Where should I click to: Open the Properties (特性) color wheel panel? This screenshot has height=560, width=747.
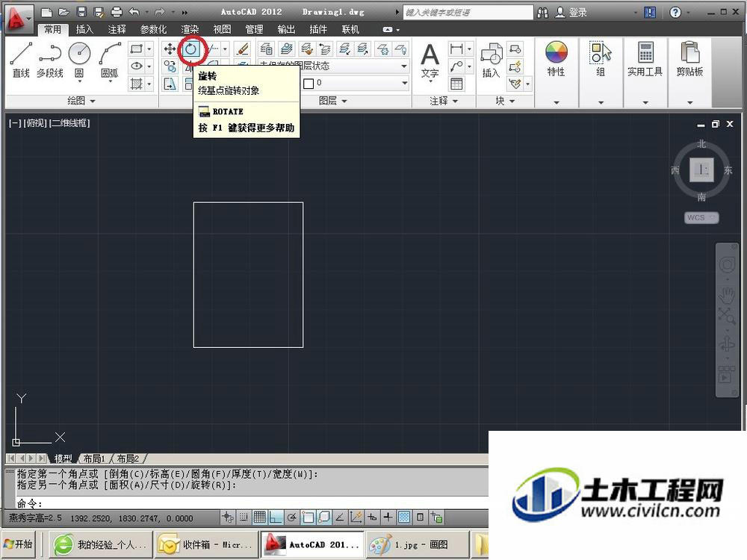coord(556,59)
